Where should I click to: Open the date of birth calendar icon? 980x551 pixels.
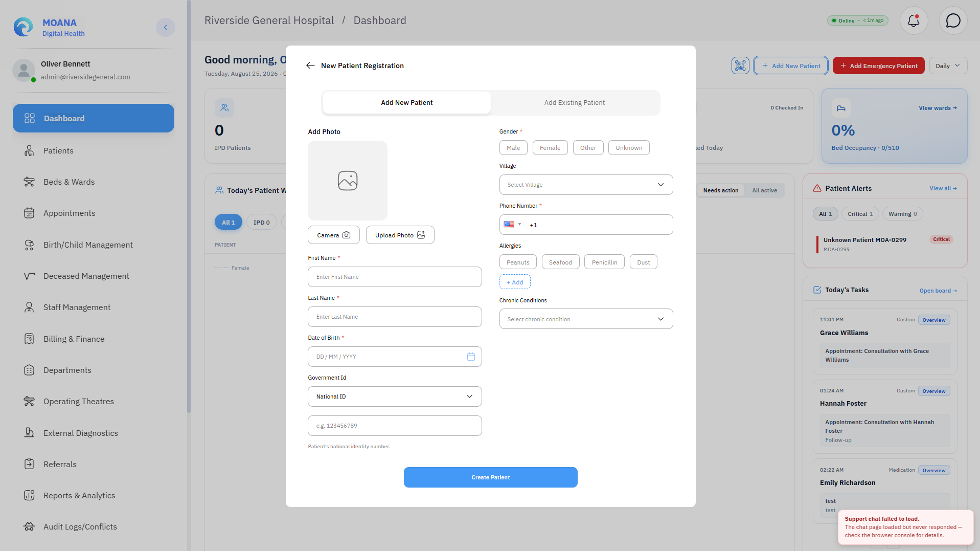tap(471, 357)
